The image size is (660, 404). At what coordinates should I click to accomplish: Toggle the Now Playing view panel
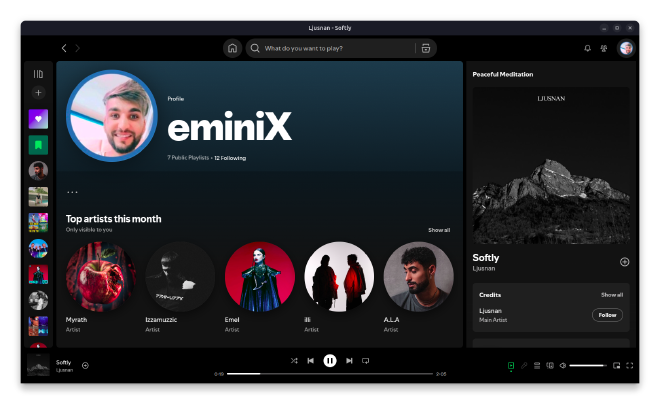coord(511,366)
